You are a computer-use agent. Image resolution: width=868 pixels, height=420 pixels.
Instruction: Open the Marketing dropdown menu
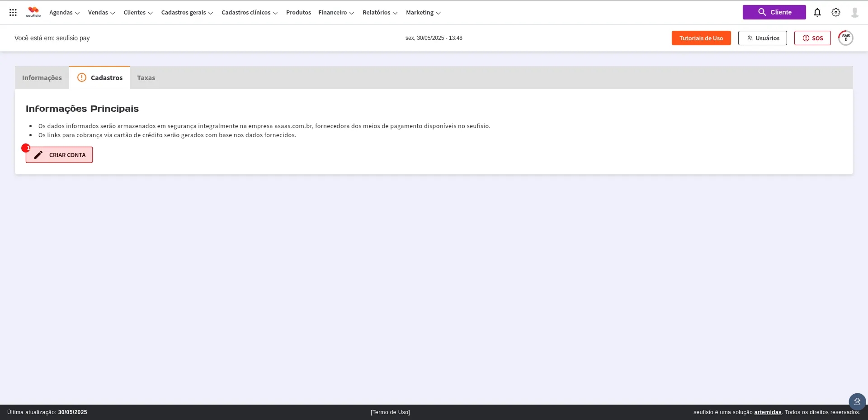pos(423,13)
